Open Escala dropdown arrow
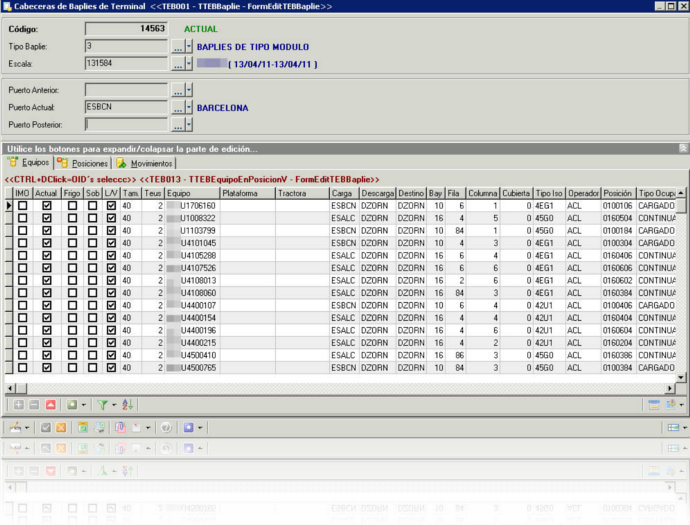Screen dimensions: 690x525 (189, 64)
